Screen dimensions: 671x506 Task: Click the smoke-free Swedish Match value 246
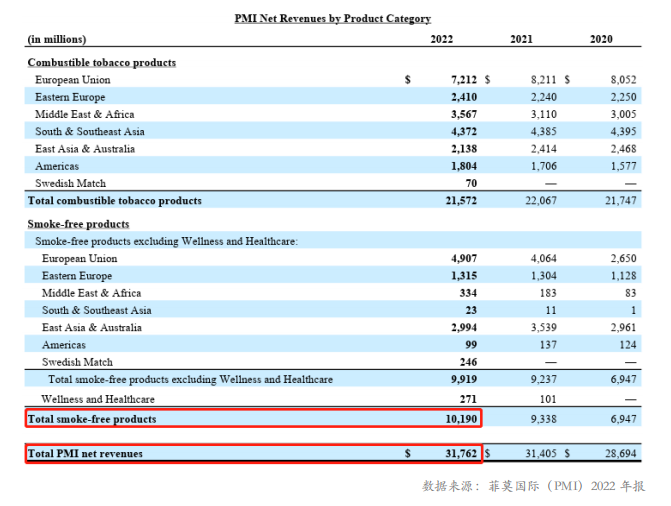468,362
